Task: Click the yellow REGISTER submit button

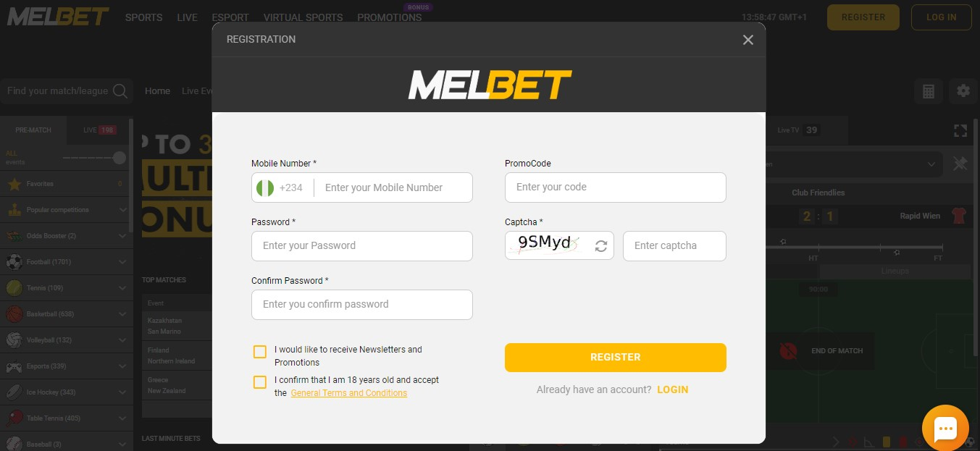Action: (x=616, y=358)
